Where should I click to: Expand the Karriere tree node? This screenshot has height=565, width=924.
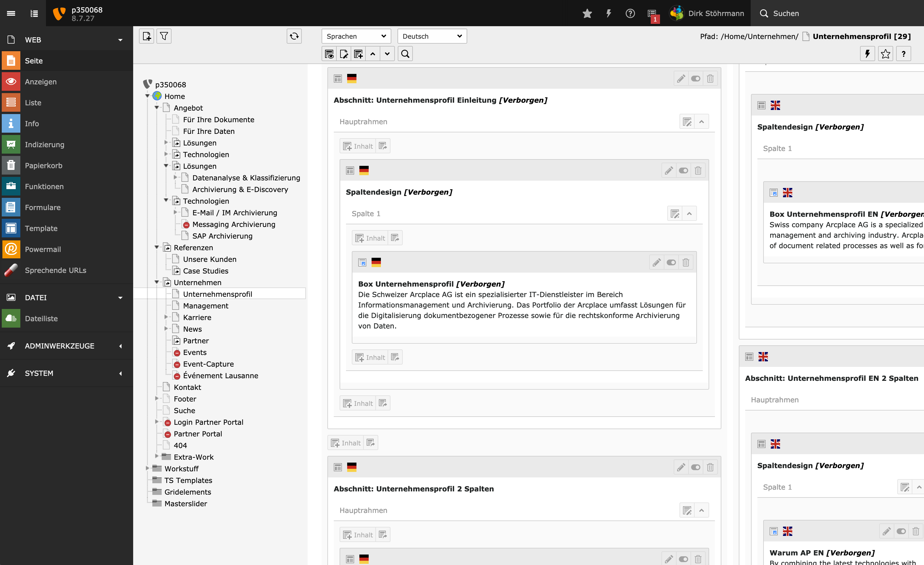click(166, 317)
